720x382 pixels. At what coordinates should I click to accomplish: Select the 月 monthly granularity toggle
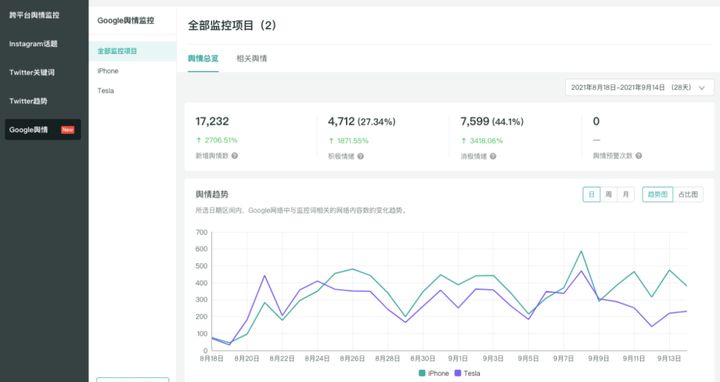coord(625,194)
